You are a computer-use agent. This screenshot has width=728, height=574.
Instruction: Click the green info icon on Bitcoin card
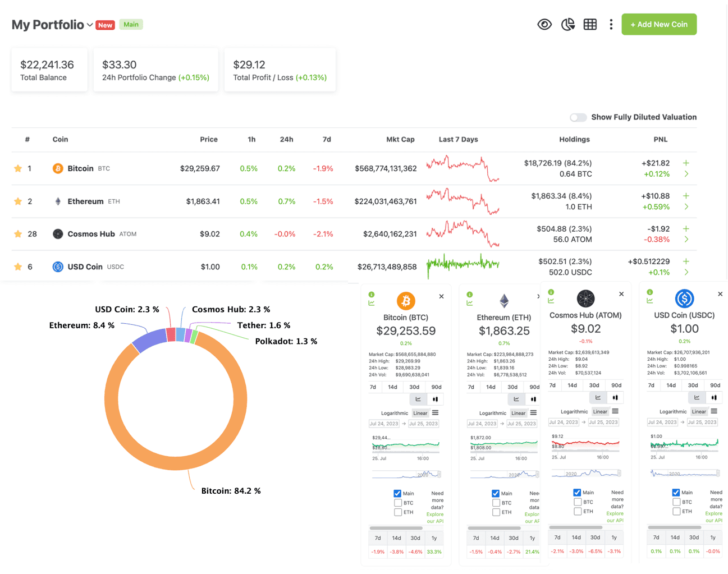tap(372, 295)
